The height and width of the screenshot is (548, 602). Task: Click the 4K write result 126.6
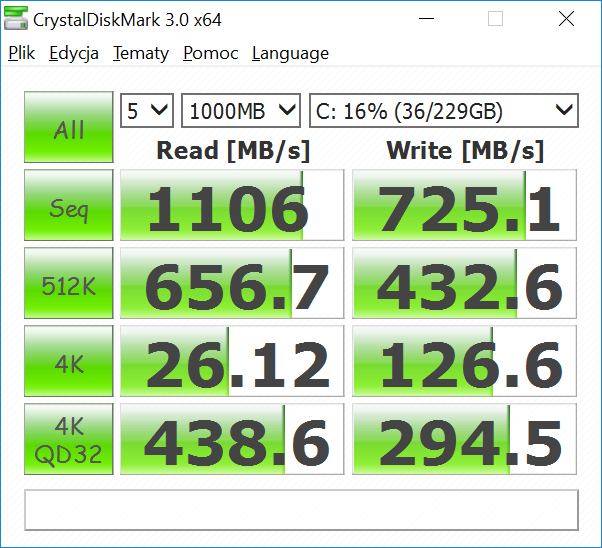(465, 361)
